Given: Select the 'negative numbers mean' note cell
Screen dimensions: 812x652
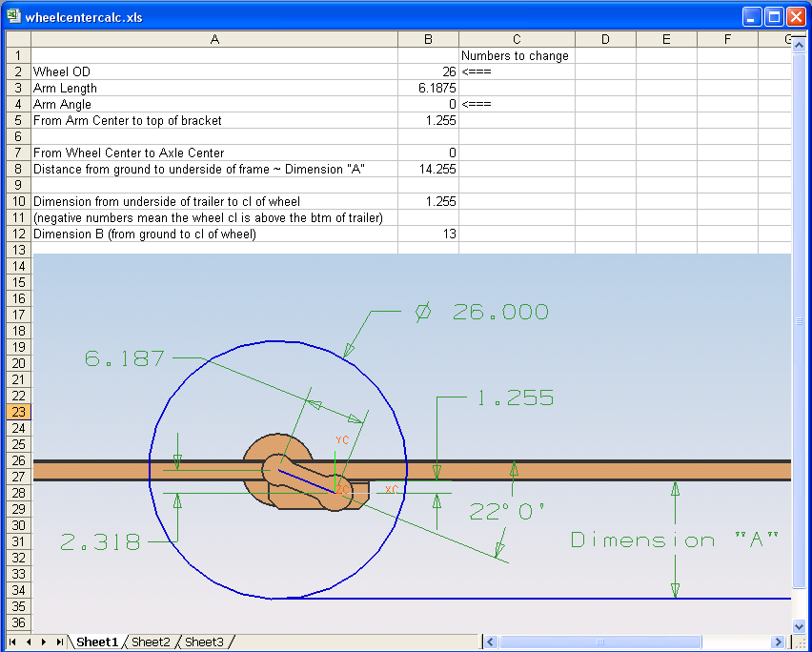Looking at the screenshot, I should (x=214, y=217).
